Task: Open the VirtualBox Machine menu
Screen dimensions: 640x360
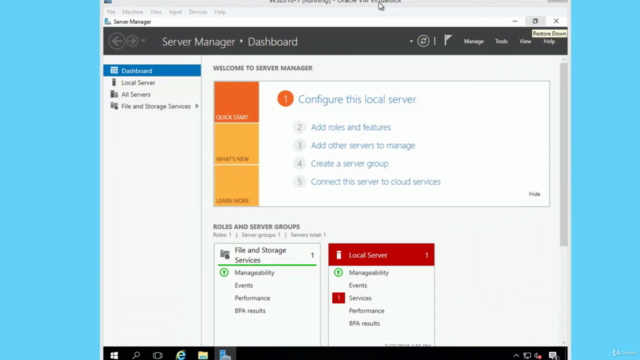Action: (x=133, y=12)
